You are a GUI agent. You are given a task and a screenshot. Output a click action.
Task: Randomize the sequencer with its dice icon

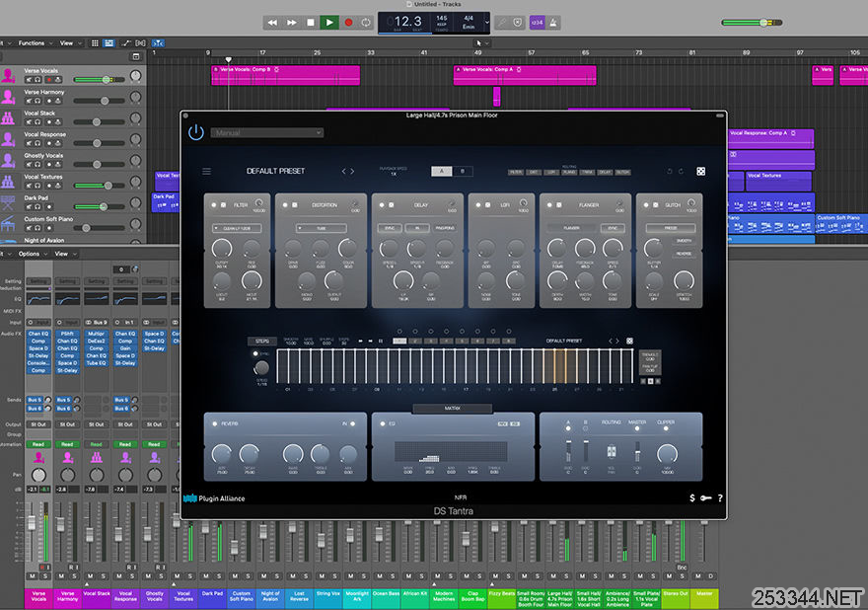click(629, 341)
